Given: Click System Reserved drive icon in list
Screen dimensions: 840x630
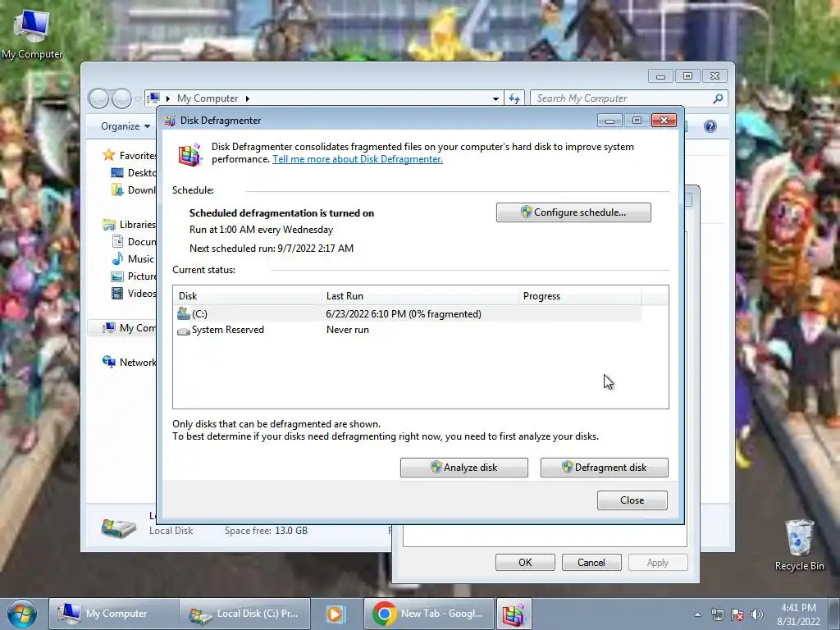Looking at the screenshot, I should [184, 331].
